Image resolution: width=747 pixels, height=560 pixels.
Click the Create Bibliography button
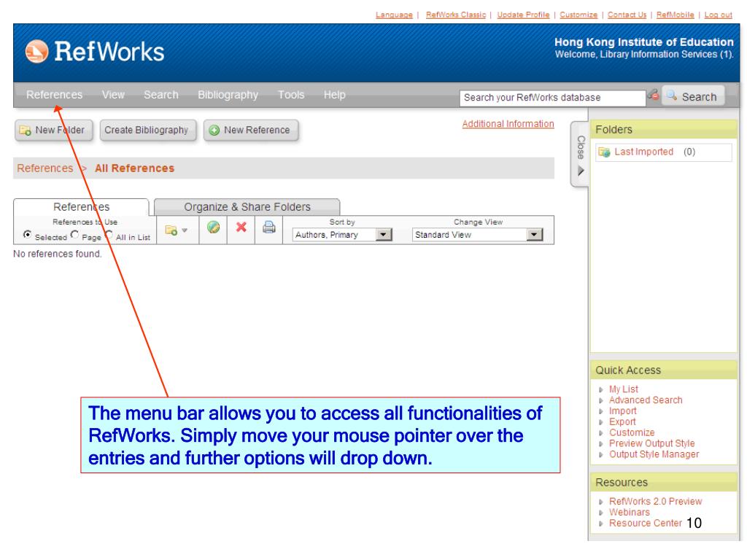click(x=147, y=130)
